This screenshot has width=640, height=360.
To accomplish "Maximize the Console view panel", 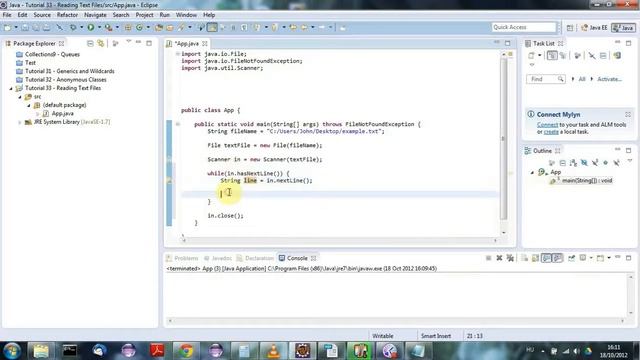I will coord(629,258).
